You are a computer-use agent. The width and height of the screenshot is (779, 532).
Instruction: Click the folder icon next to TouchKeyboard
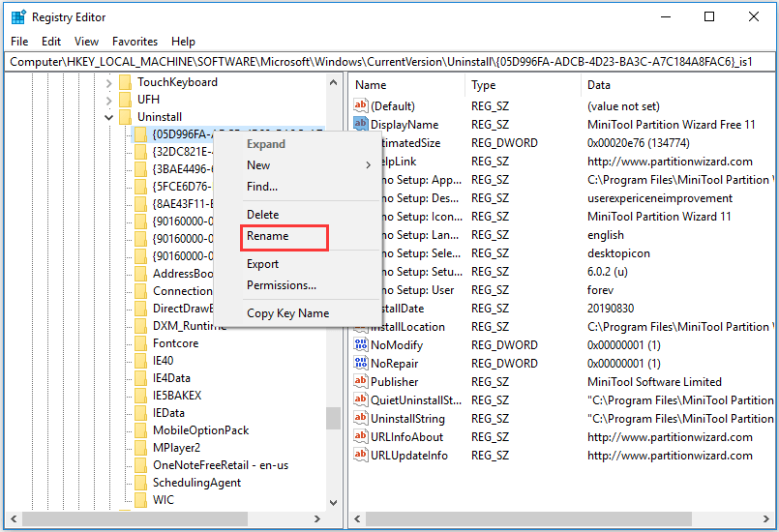click(125, 82)
